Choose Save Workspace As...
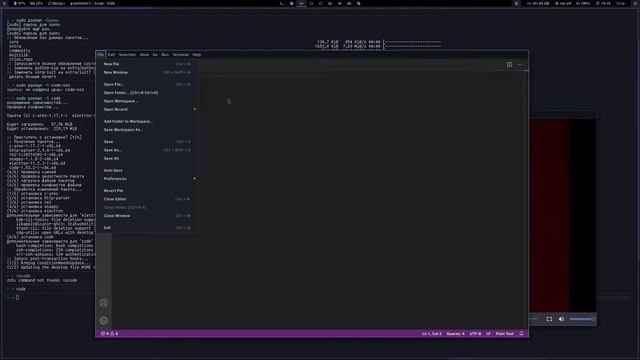 [147, 129]
